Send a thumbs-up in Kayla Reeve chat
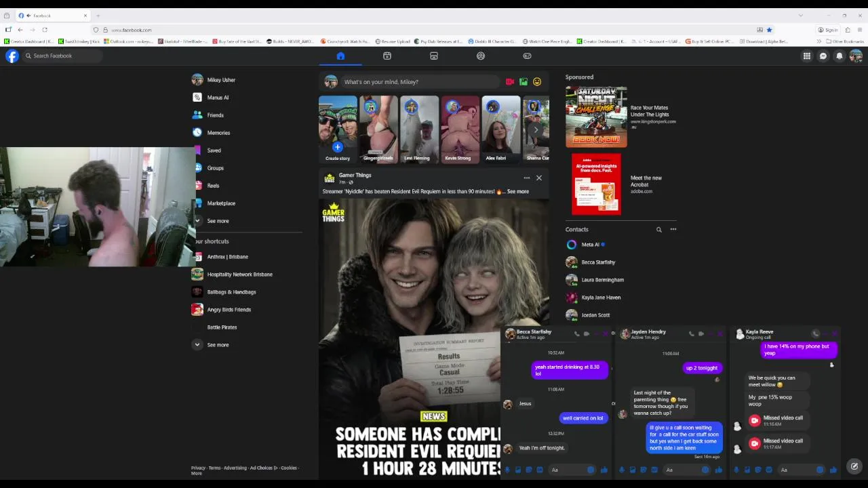 click(833, 470)
